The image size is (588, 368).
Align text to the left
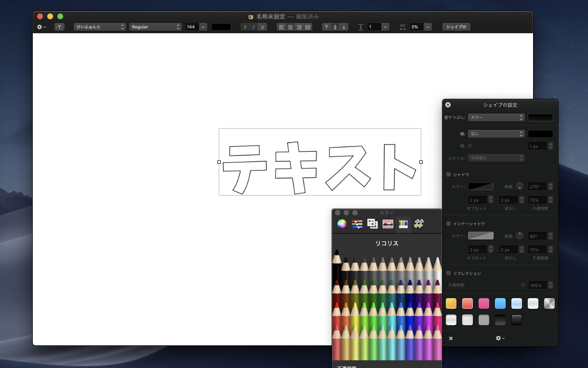click(281, 27)
